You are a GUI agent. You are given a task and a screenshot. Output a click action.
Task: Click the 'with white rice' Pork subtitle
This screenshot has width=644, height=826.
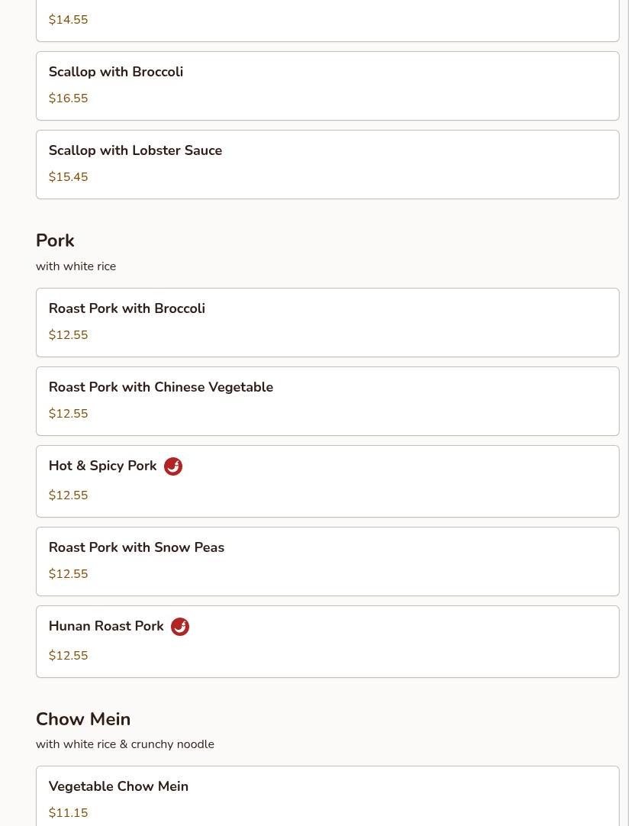(76, 266)
